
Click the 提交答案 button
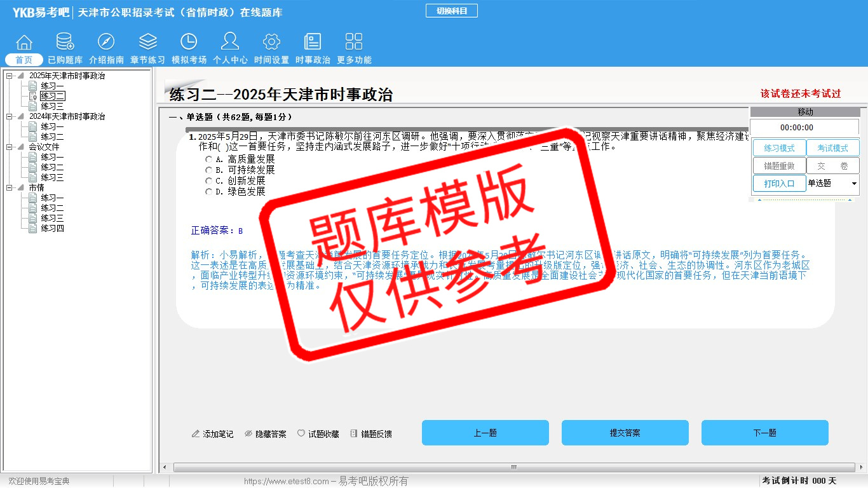pos(625,433)
